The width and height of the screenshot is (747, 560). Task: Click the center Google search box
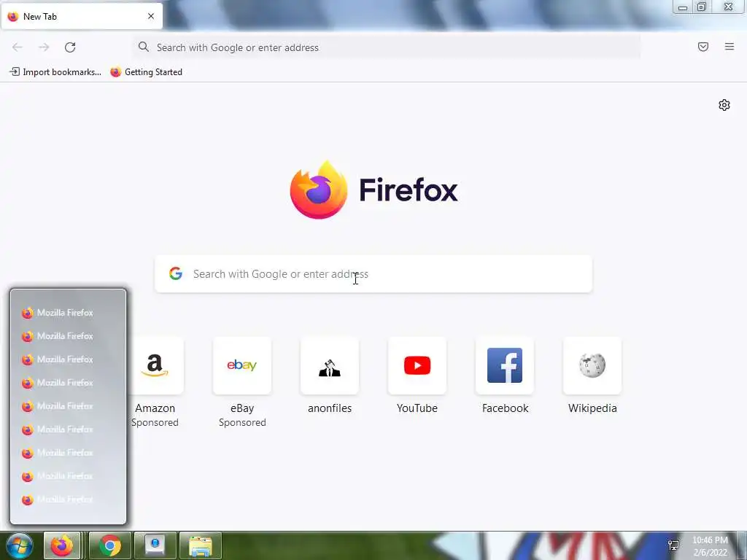click(373, 274)
